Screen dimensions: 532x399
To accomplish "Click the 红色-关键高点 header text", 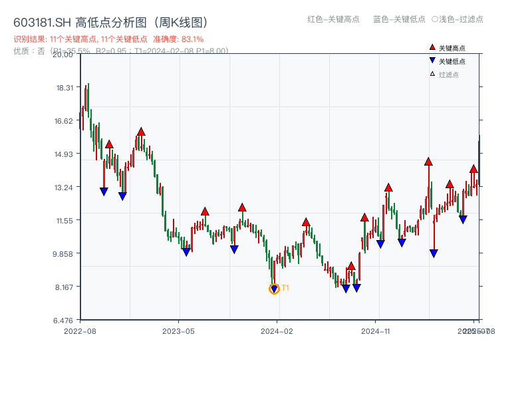I will click(x=333, y=19).
